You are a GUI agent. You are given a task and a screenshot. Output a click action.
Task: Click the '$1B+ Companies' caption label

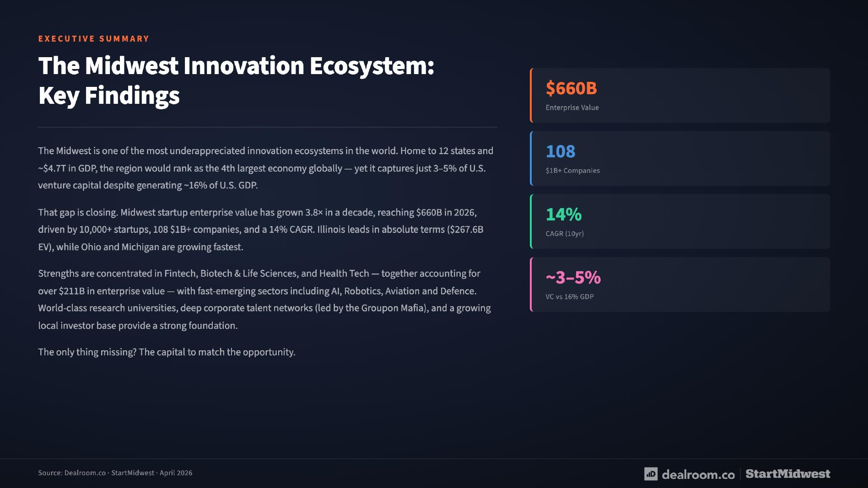pos(572,171)
